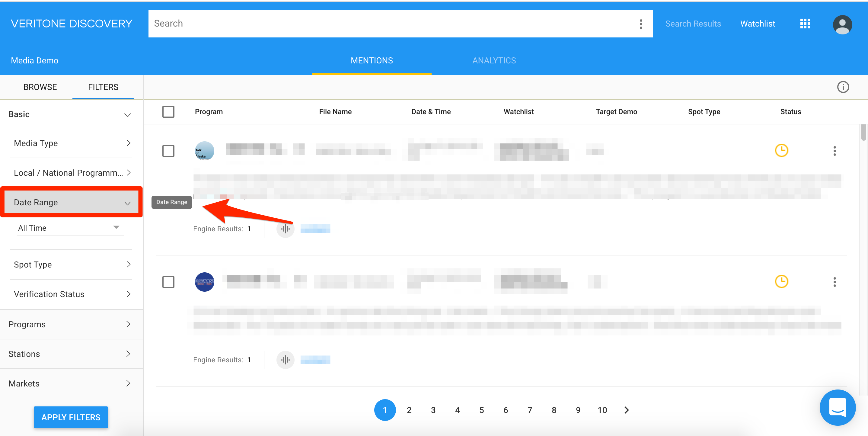Switch to the ANALYTICS tab

494,60
